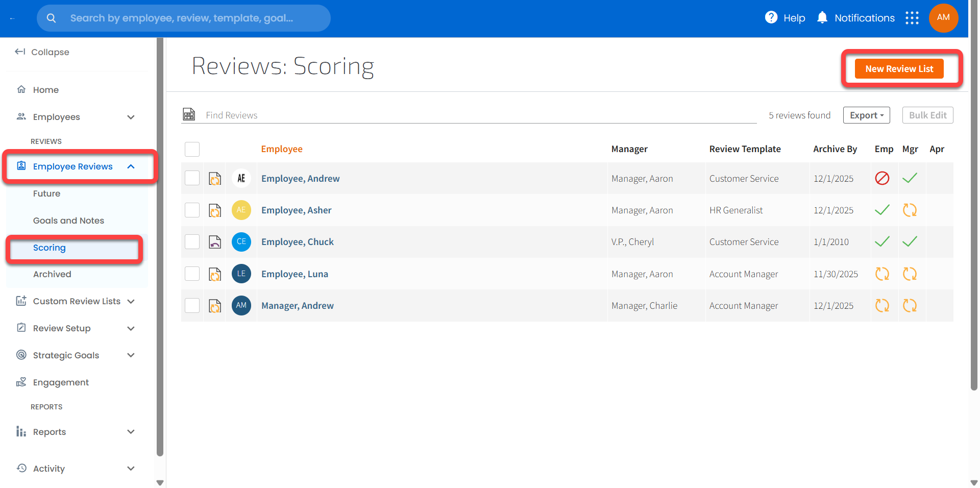This screenshot has width=980, height=488.
Task: Click the Notifications bell icon
Action: click(x=822, y=18)
